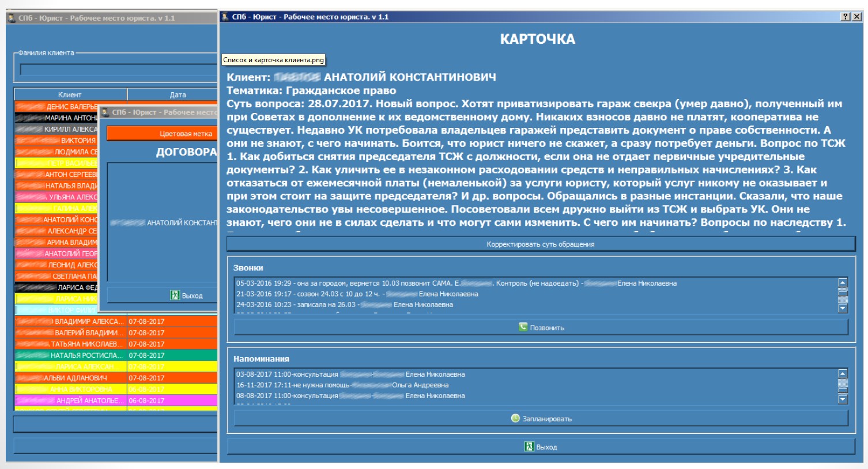This screenshot has width=868, height=469.
Task: Sort by Клиент column header
Action: (x=70, y=94)
